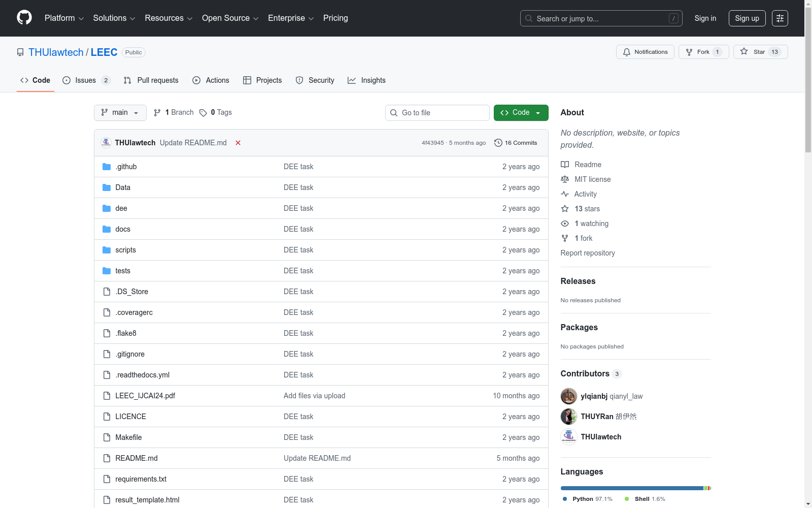Open the Releases heading link
812x508 pixels.
click(x=578, y=281)
